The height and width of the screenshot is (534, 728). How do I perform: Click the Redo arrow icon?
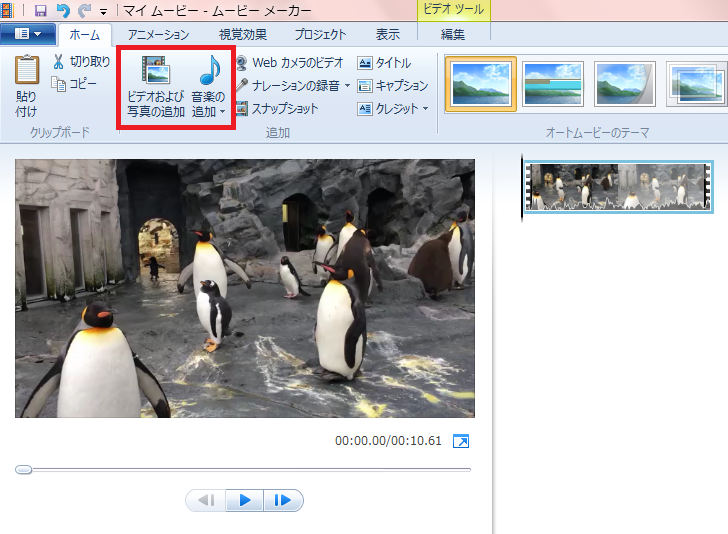(x=84, y=10)
